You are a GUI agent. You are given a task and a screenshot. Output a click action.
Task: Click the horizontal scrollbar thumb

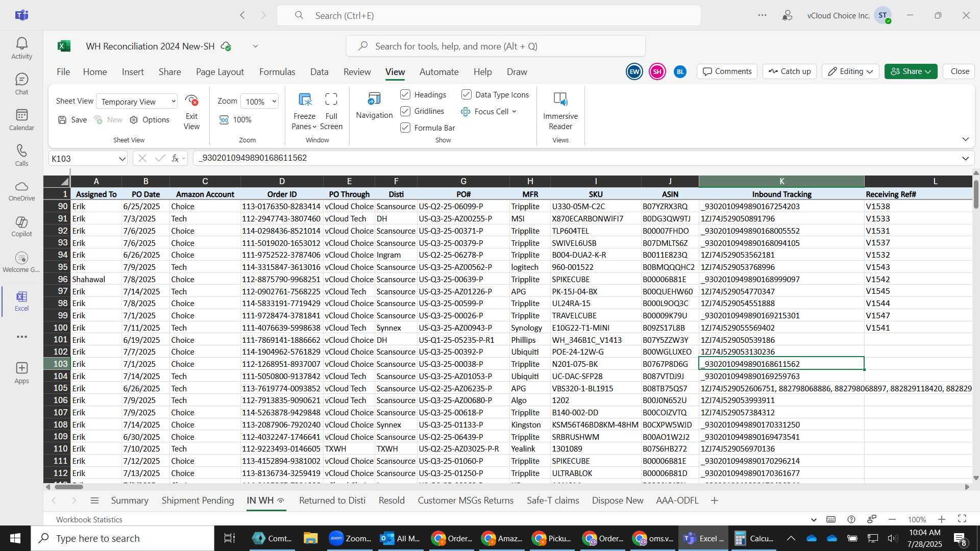click(x=69, y=487)
